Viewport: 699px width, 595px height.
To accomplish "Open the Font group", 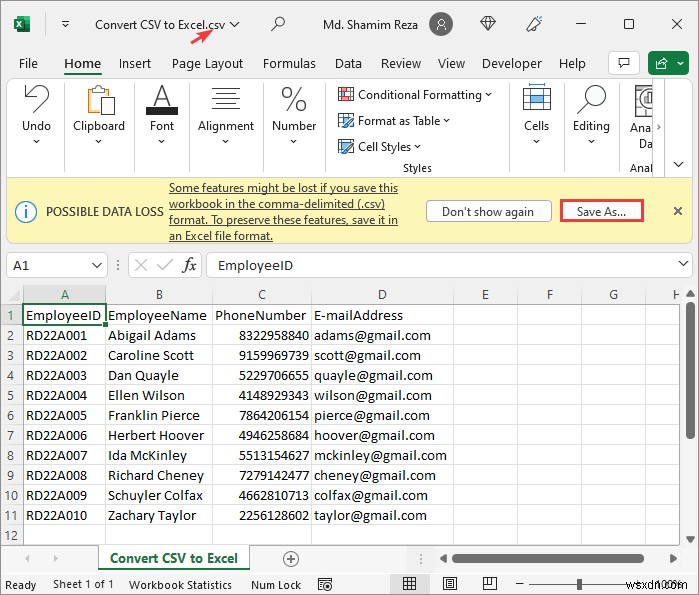I will pyautogui.click(x=162, y=115).
